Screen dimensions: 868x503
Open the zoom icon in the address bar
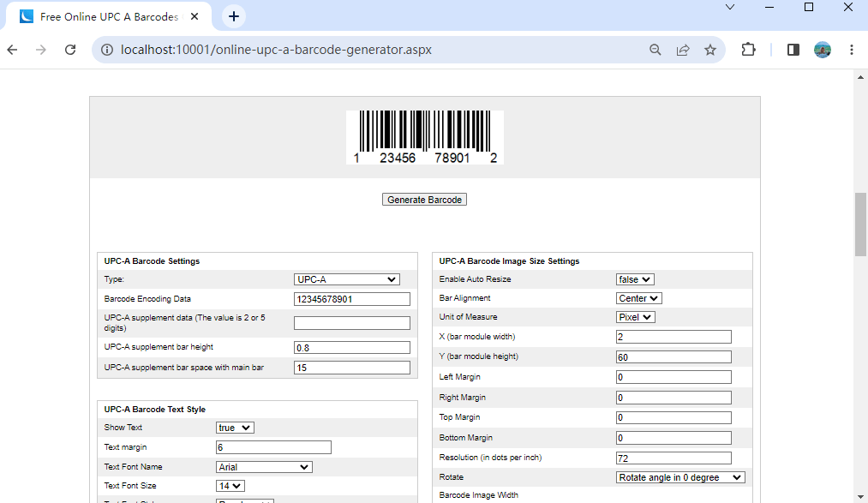pyautogui.click(x=655, y=50)
